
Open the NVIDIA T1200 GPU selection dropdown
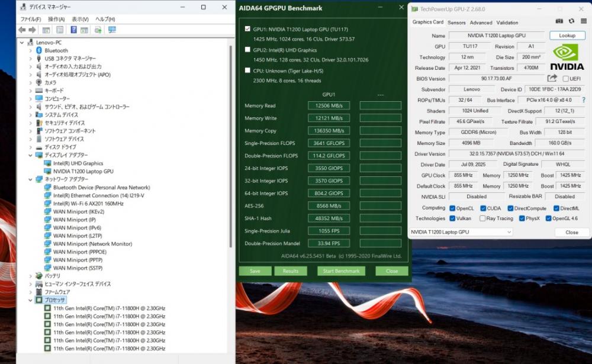click(461, 232)
